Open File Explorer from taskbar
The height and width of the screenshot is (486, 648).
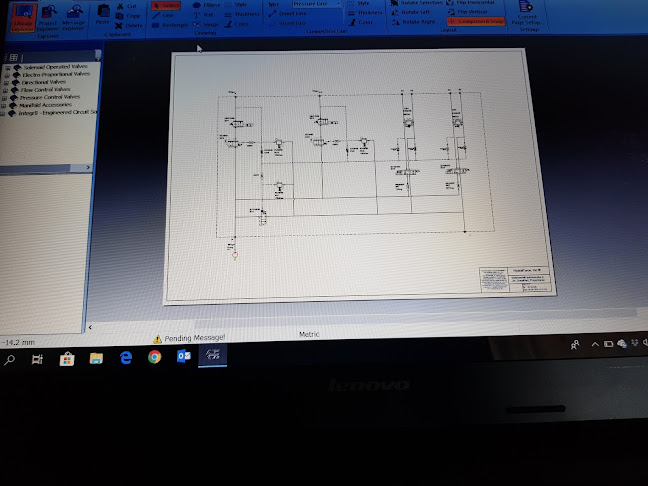click(96, 358)
